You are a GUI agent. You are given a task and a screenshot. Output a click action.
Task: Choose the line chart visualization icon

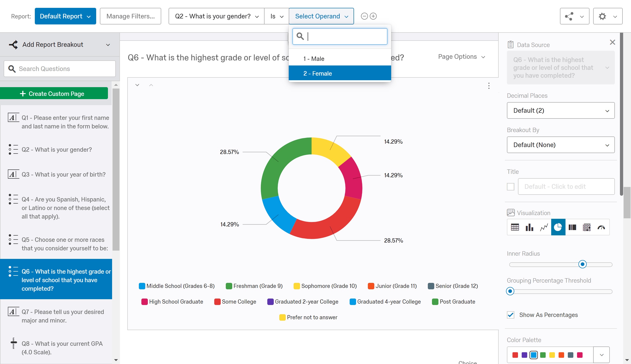(x=544, y=227)
